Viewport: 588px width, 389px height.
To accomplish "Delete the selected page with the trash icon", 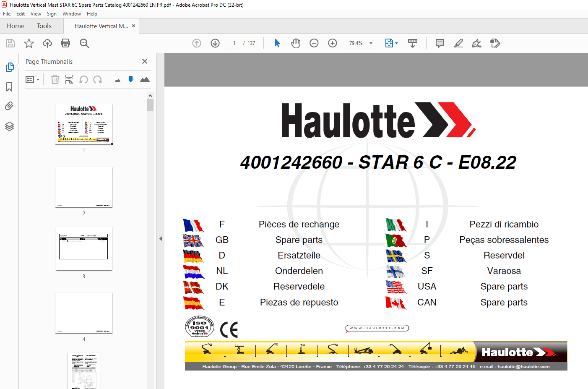I will [55, 79].
